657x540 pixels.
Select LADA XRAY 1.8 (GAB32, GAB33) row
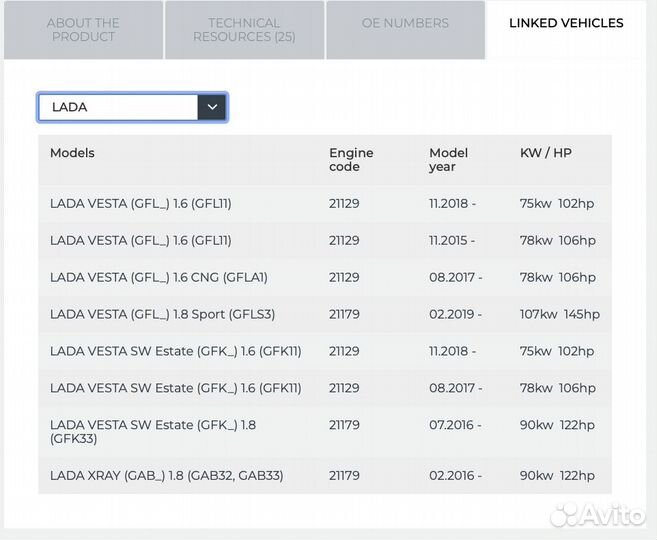click(166, 476)
